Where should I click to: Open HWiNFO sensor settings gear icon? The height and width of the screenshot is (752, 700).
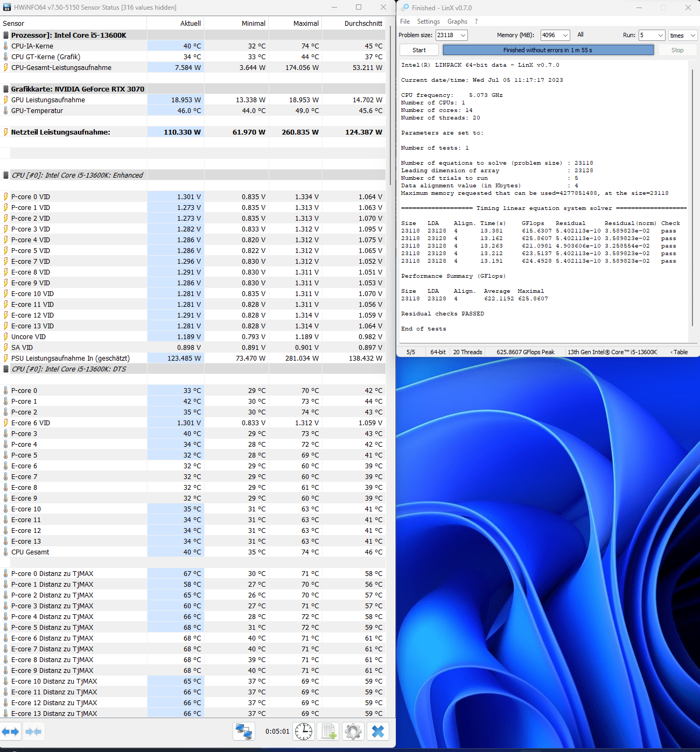tap(353, 732)
